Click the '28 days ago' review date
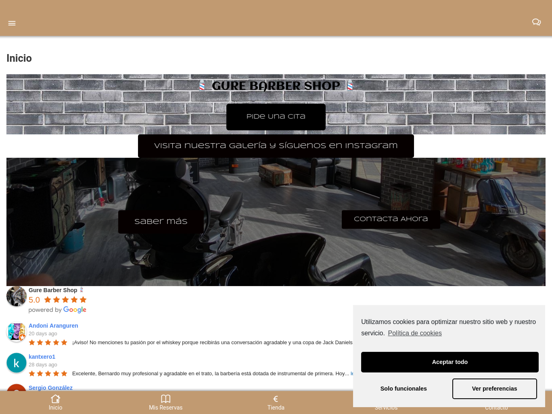The image size is (552, 414). pos(43,364)
